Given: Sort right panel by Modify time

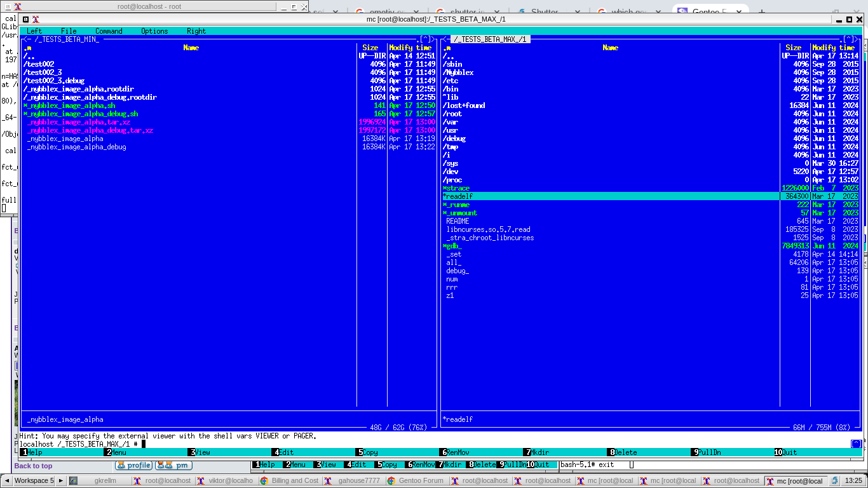Looking at the screenshot, I should [834, 48].
